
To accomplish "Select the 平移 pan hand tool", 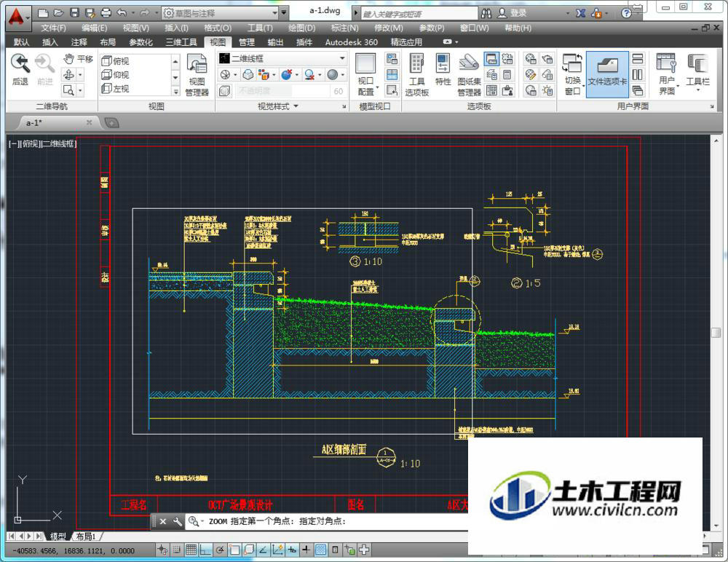I will (x=78, y=59).
